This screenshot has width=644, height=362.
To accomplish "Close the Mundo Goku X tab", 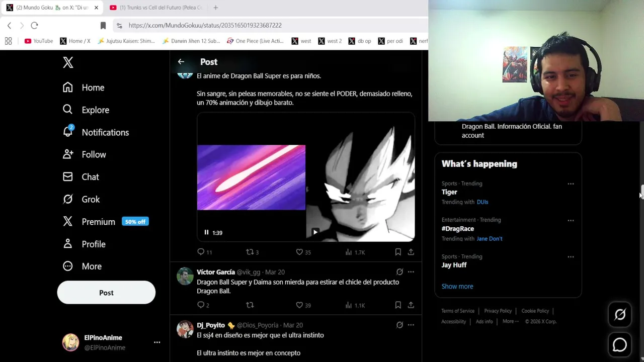I will (x=96, y=8).
